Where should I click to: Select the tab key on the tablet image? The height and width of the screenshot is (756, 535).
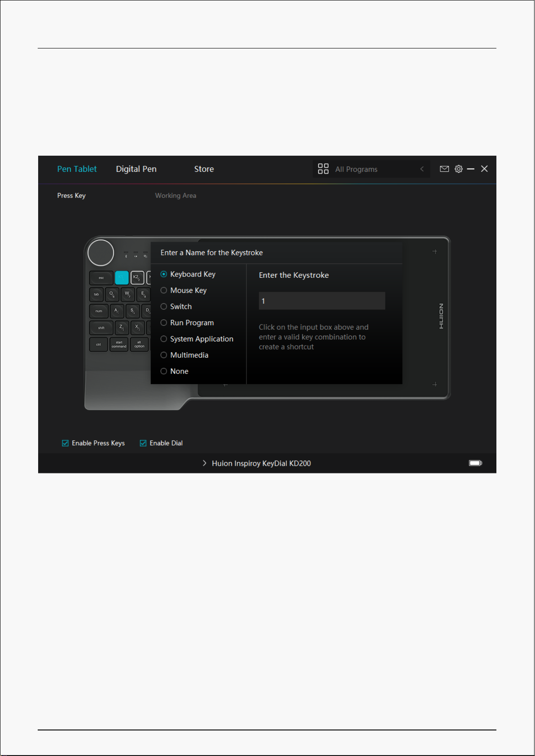tap(96, 294)
